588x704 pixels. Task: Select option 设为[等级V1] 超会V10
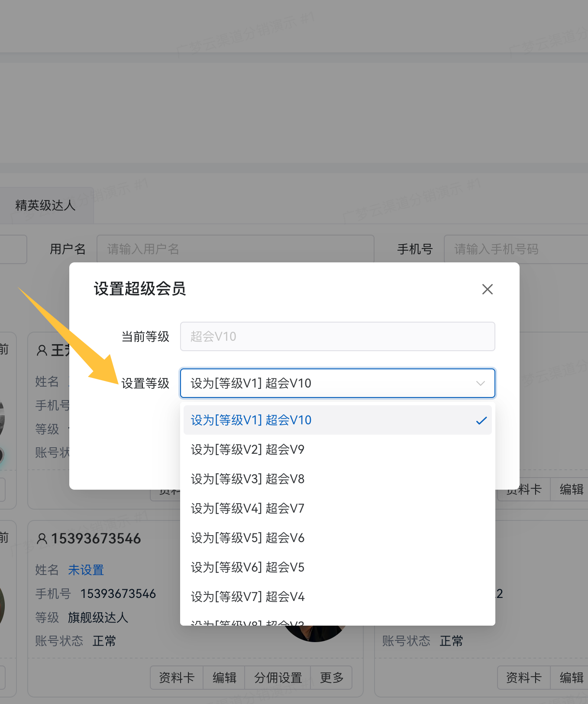click(251, 420)
